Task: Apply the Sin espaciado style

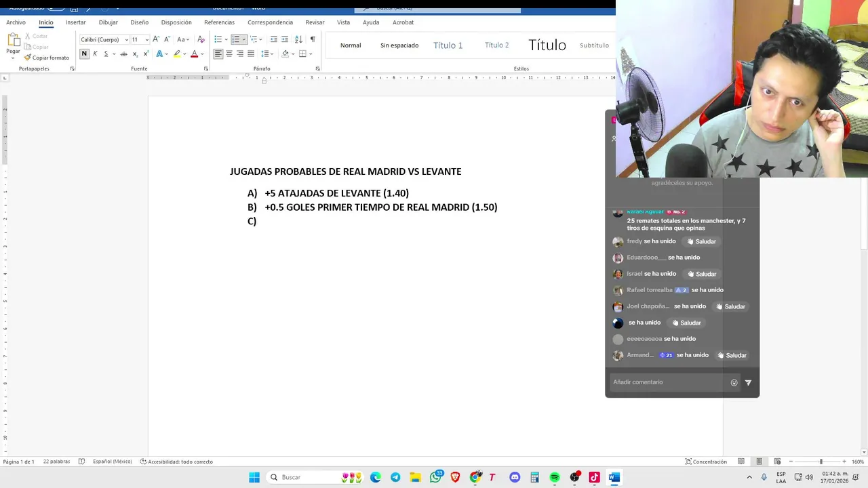Action: (399, 45)
